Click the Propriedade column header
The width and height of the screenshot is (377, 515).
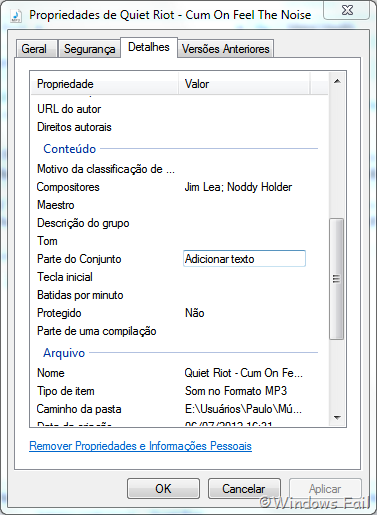(104, 84)
